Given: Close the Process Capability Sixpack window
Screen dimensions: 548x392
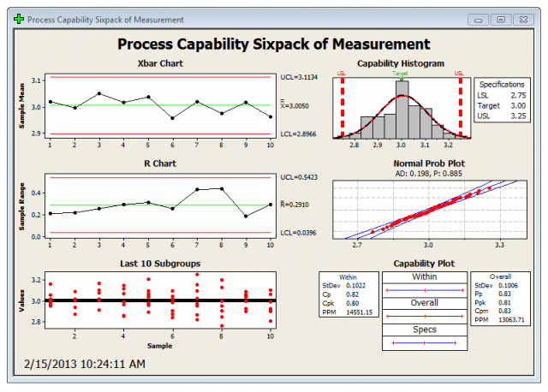Looking at the screenshot, I should click(x=524, y=18).
